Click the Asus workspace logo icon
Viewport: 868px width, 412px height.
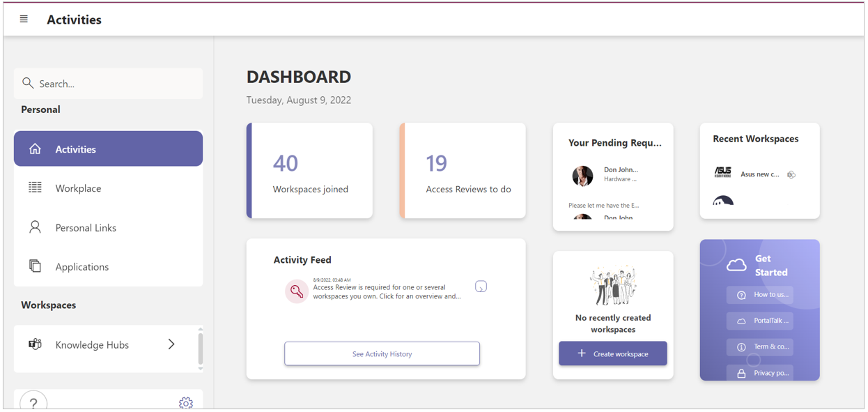tap(723, 172)
